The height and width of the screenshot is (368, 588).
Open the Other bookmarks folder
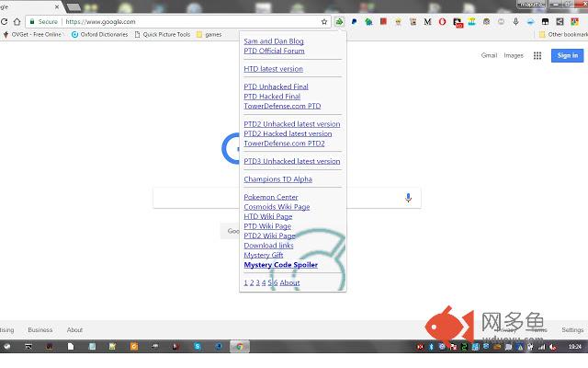(x=563, y=35)
